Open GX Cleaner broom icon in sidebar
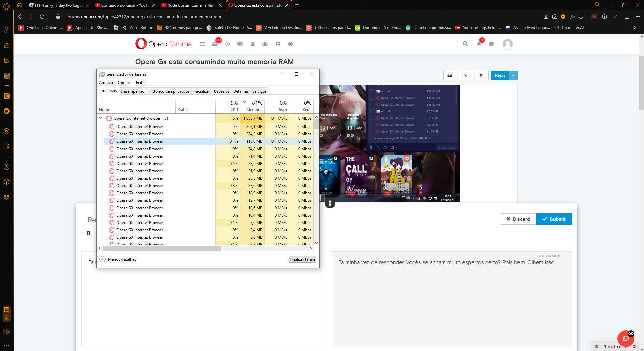This screenshot has height=351, width=644. [6, 45]
